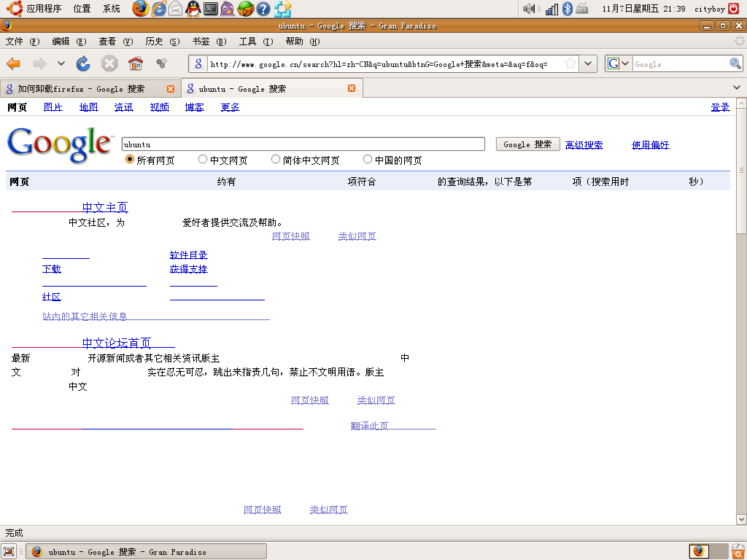Click the site favicon in the address bar

click(198, 63)
